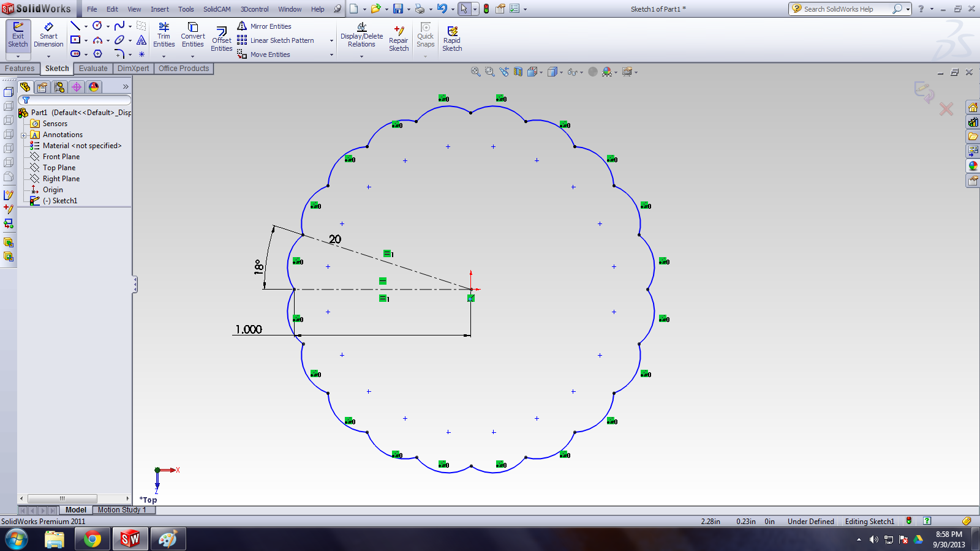Open the Line tool dropdown arrow

[x=86, y=27]
